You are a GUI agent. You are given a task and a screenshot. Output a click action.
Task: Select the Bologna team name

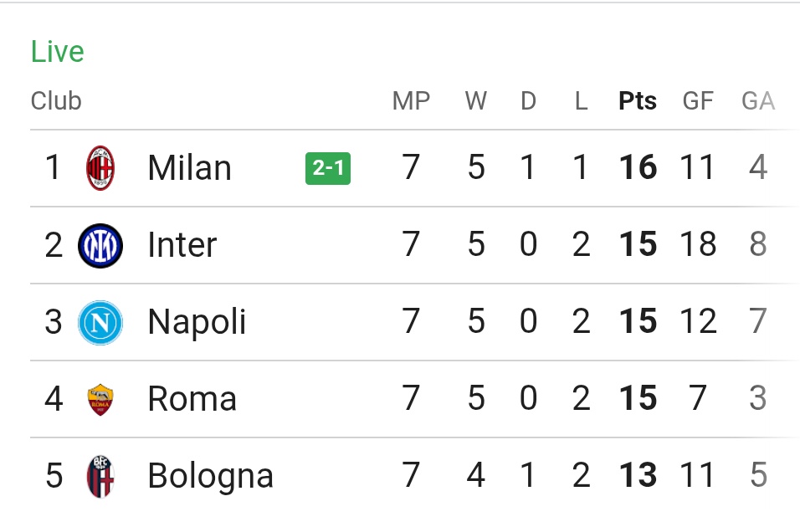tap(211, 477)
